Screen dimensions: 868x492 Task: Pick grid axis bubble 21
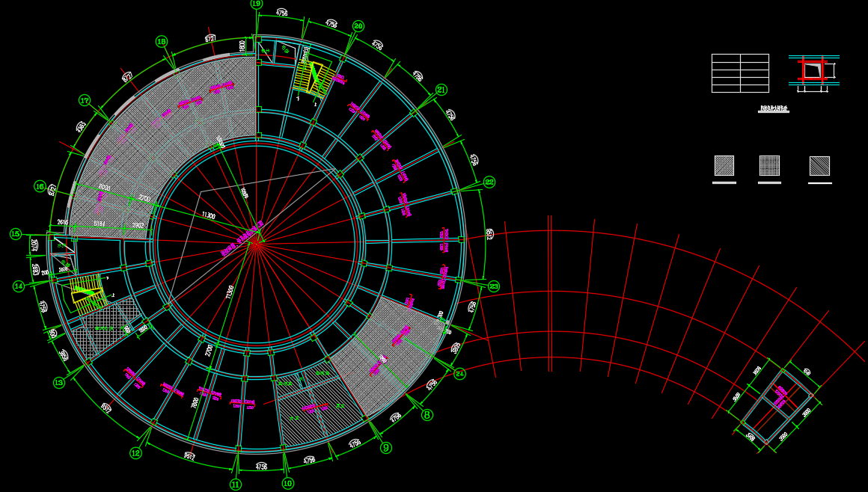[441, 90]
